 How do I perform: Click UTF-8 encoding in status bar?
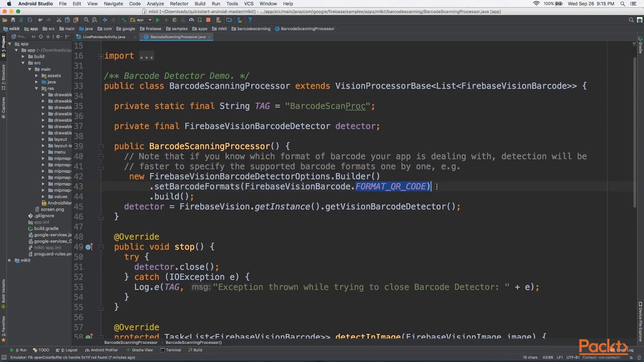coord(573,357)
